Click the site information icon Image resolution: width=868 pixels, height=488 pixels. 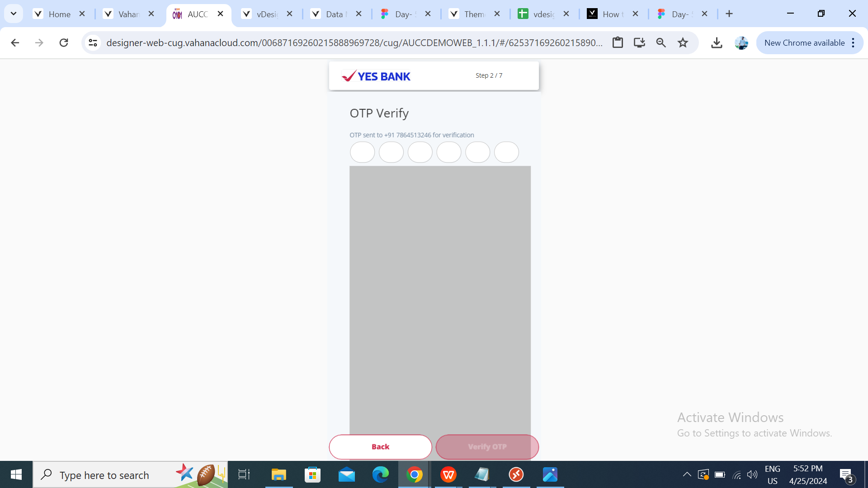93,43
